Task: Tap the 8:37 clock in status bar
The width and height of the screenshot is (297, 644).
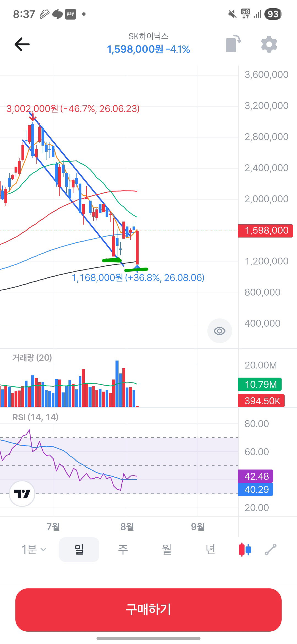Action: tap(24, 14)
